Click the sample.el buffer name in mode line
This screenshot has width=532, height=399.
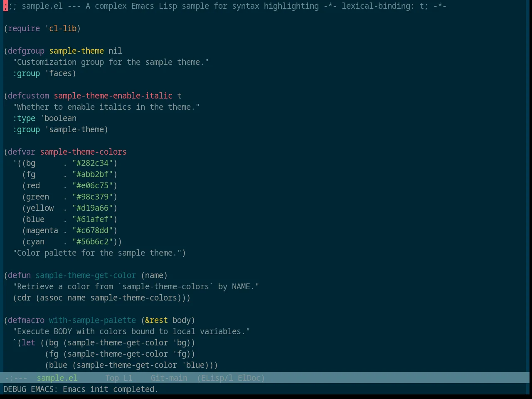(57, 378)
